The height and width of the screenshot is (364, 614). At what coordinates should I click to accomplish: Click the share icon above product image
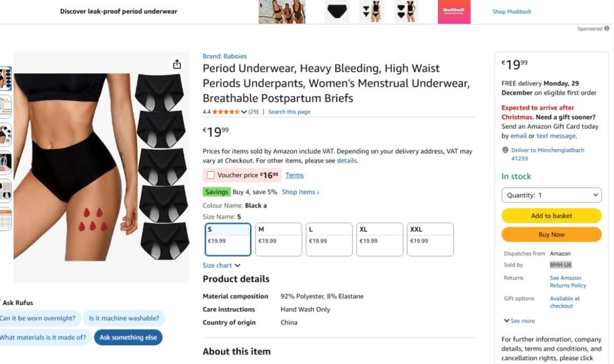click(x=177, y=64)
